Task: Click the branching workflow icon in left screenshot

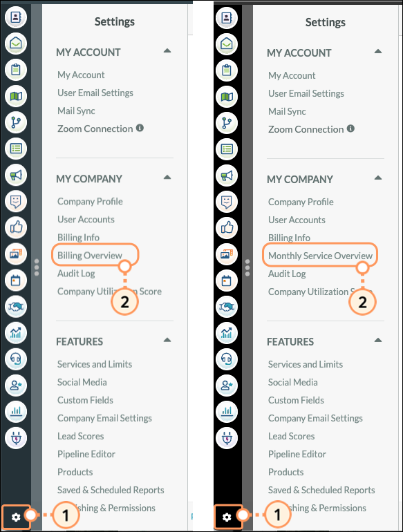Action: (x=16, y=122)
